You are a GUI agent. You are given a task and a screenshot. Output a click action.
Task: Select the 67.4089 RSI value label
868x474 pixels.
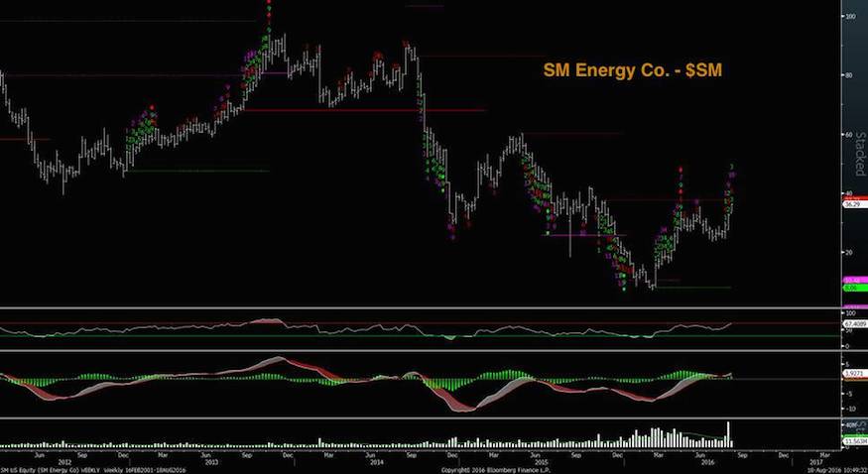pos(853,324)
